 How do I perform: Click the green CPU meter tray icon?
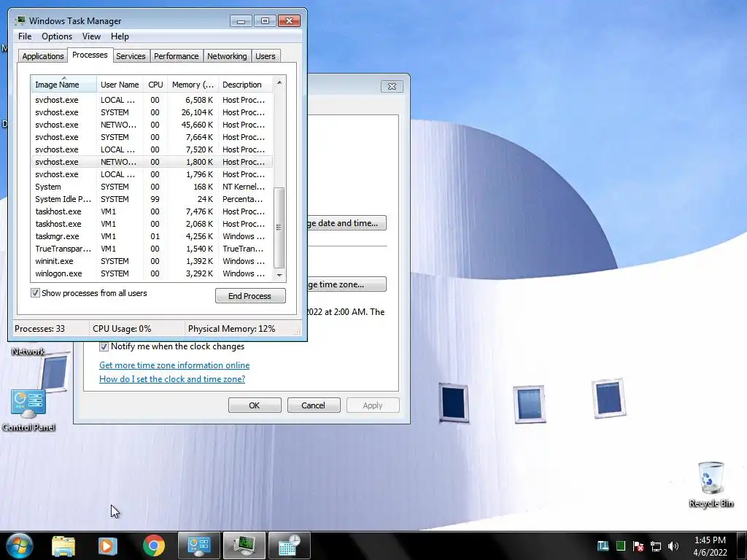621,546
